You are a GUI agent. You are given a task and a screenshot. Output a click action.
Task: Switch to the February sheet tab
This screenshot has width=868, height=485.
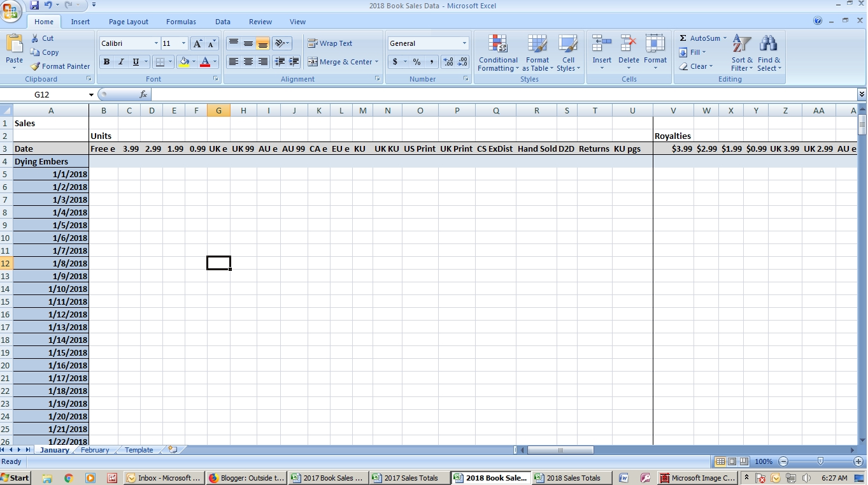point(95,450)
